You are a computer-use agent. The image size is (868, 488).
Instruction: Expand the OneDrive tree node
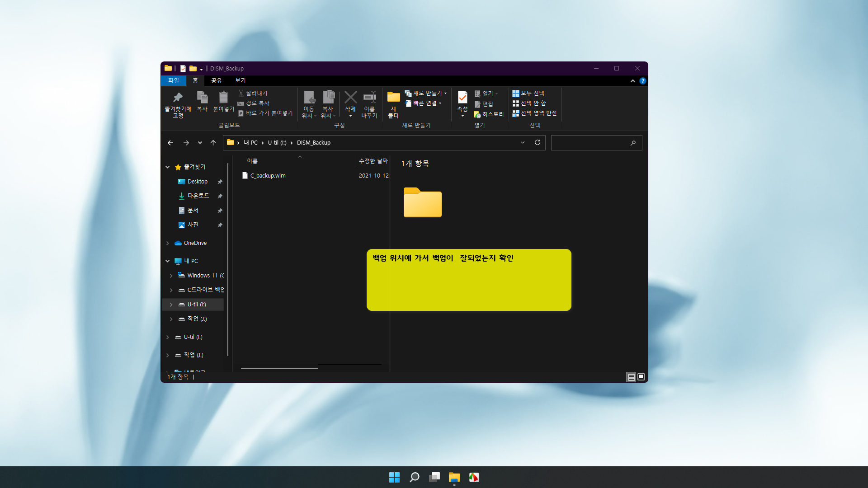point(168,243)
